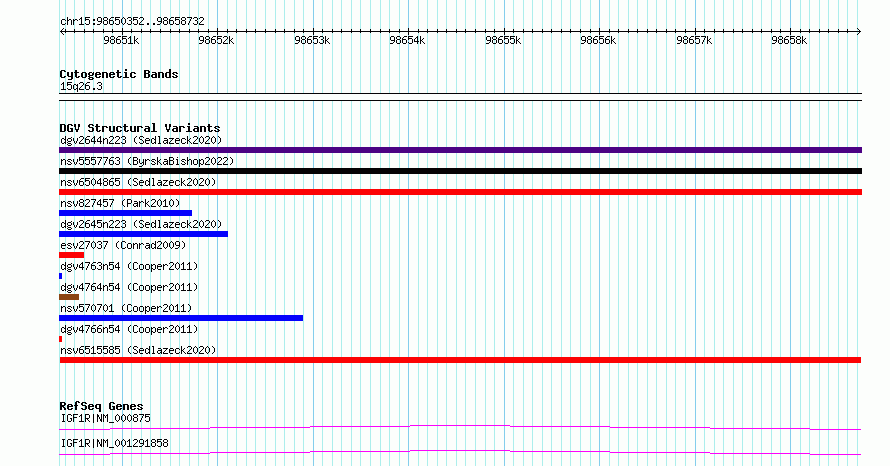The width and height of the screenshot is (890, 466).
Task: Click the Cytogenetic Bands track title
Action: [x=119, y=74]
